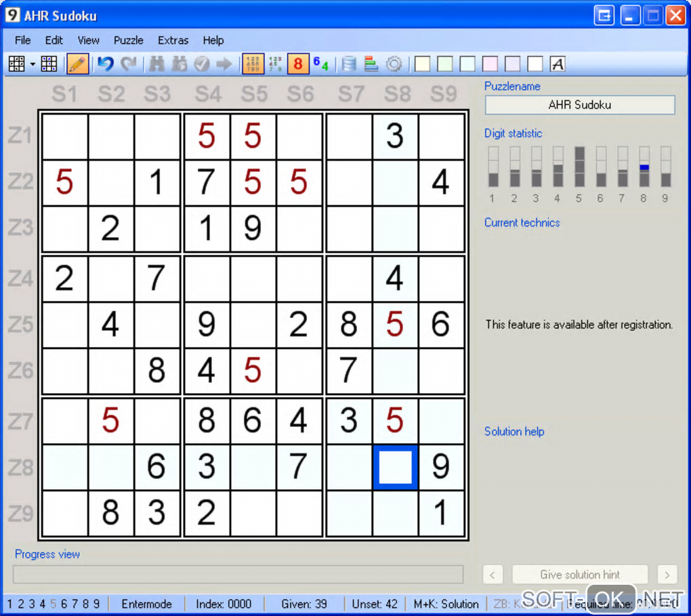Click the blue 6 green 4 colored digits icon
This screenshot has width=691, height=616.
pos(321,64)
